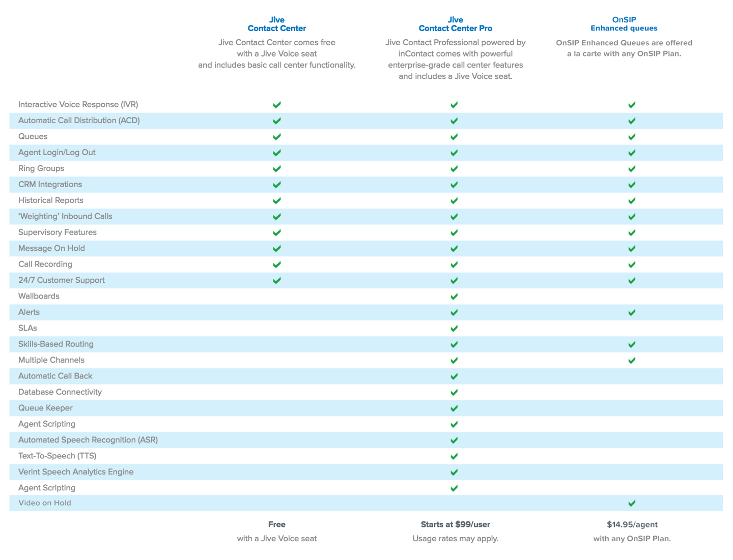Click the Historical Reports checkmark under Jive Contact Center
The height and width of the screenshot is (560, 733).
277,200
